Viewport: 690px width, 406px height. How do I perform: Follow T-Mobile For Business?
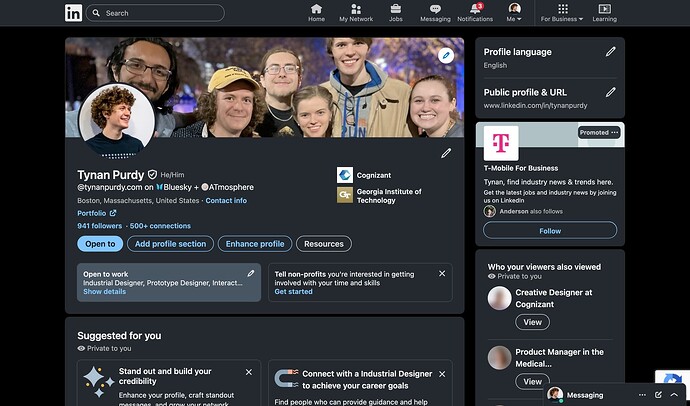click(550, 230)
